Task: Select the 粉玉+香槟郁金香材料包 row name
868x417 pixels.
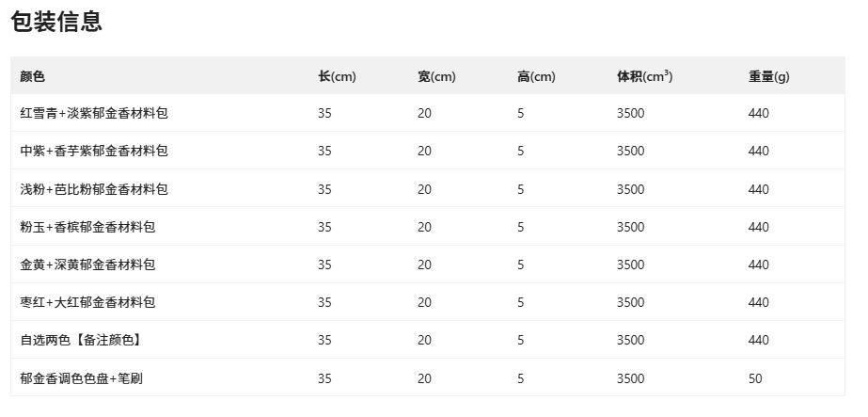Action: coord(87,227)
